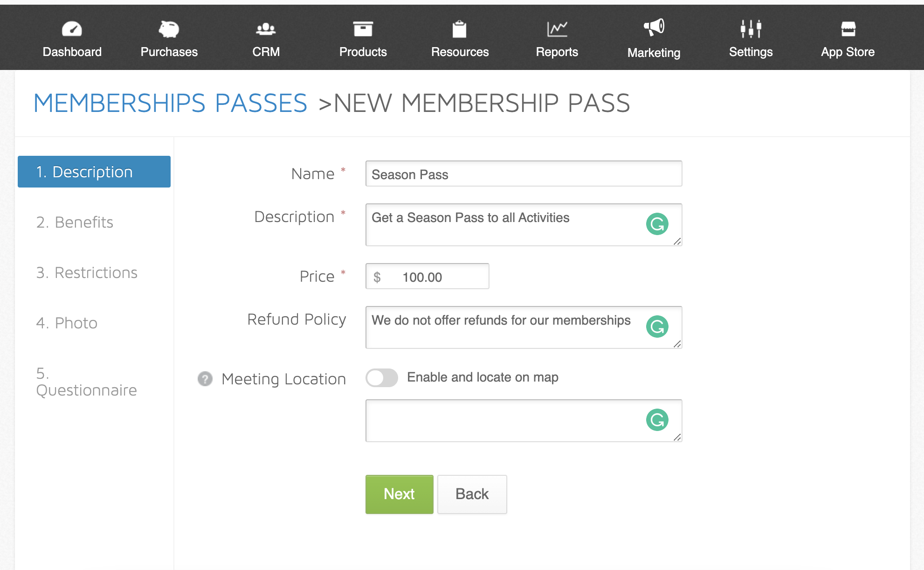The image size is (924, 570).
Task: Open Purchases piggy bank icon
Action: point(169,29)
